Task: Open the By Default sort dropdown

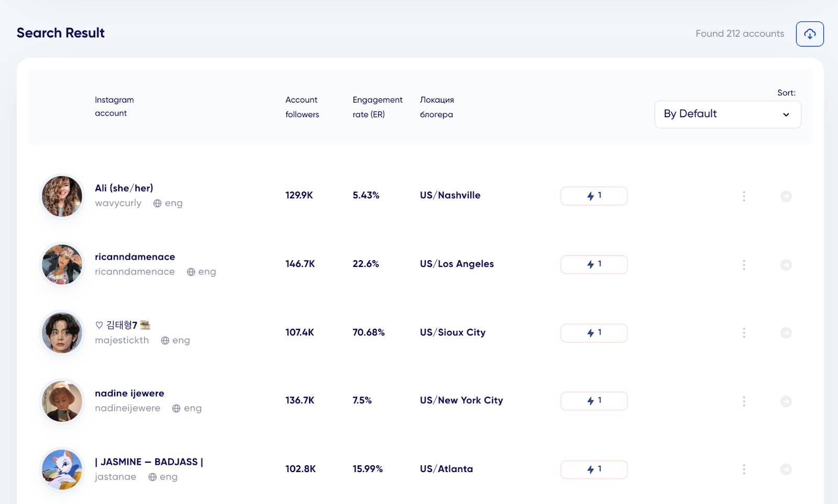Action: click(x=727, y=114)
